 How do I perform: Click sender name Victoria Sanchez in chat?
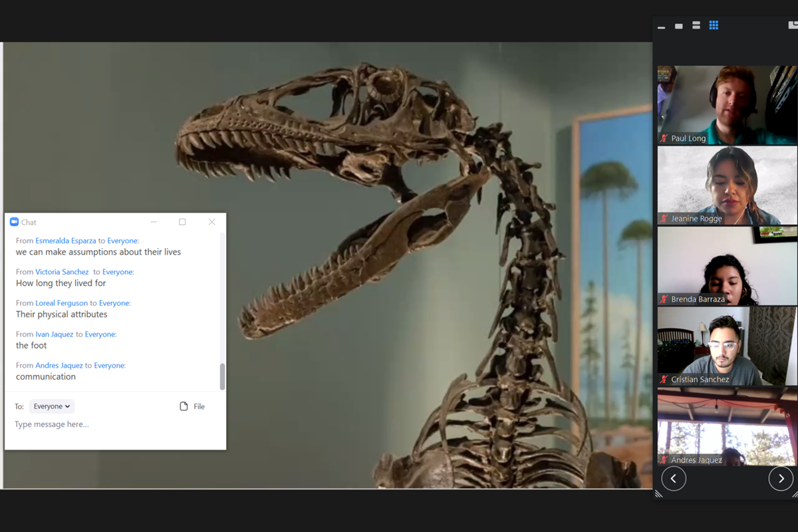[62, 272]
